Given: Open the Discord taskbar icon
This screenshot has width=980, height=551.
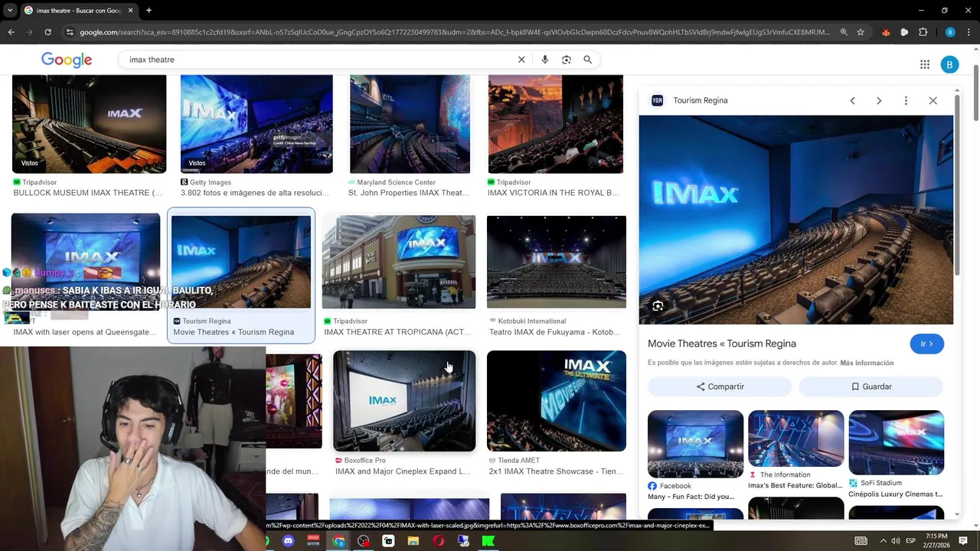Looking at the screenshot, I should pos(288,541).
